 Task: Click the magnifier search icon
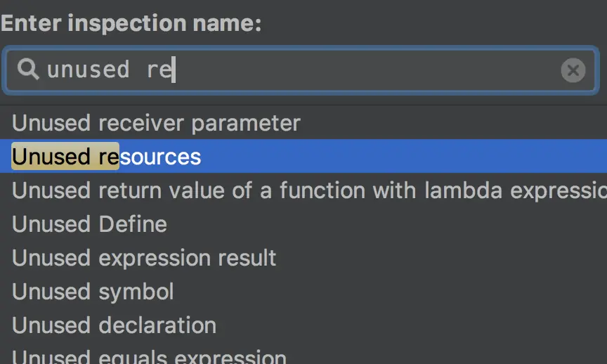[28, 70]
